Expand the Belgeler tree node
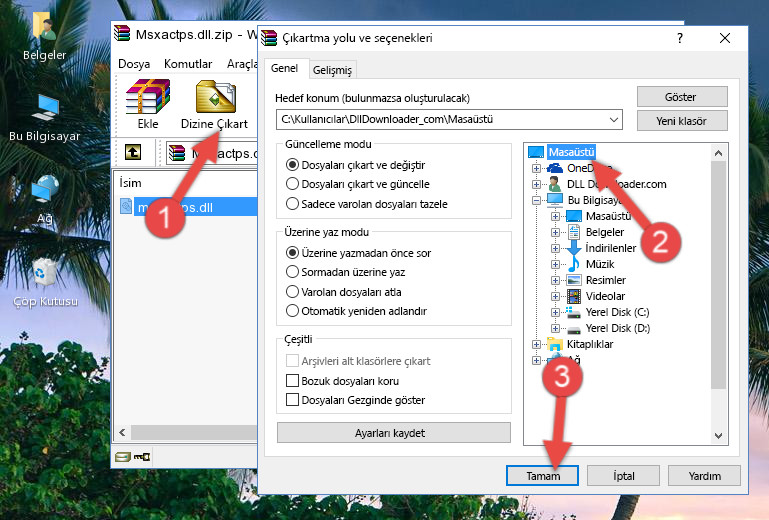The height and width of the screenshot is (520, 769). tap(555, 232)
